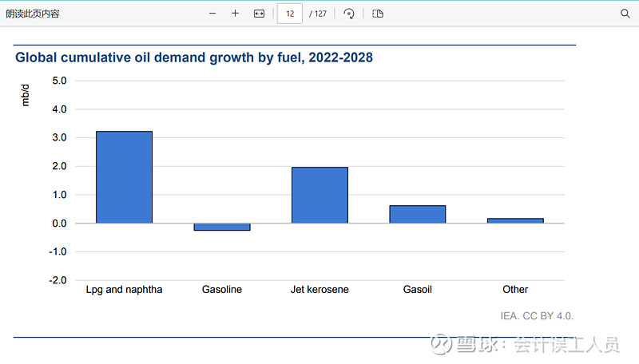Click the Lpg and naphtha bar
Image resolution: width=639 pixels, height=364 pixels.
[x=125, y=177]
